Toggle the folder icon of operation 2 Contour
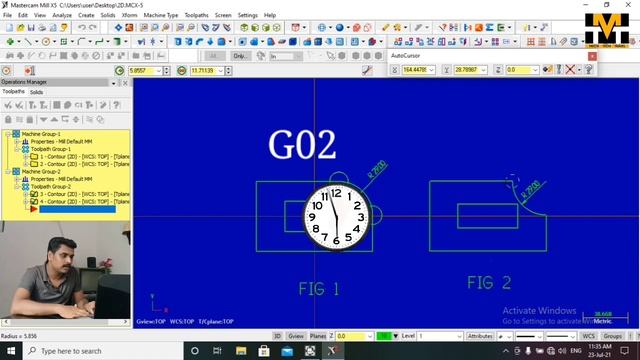The width and height of the screenshot is (640, 360). [x=34, y=164]
